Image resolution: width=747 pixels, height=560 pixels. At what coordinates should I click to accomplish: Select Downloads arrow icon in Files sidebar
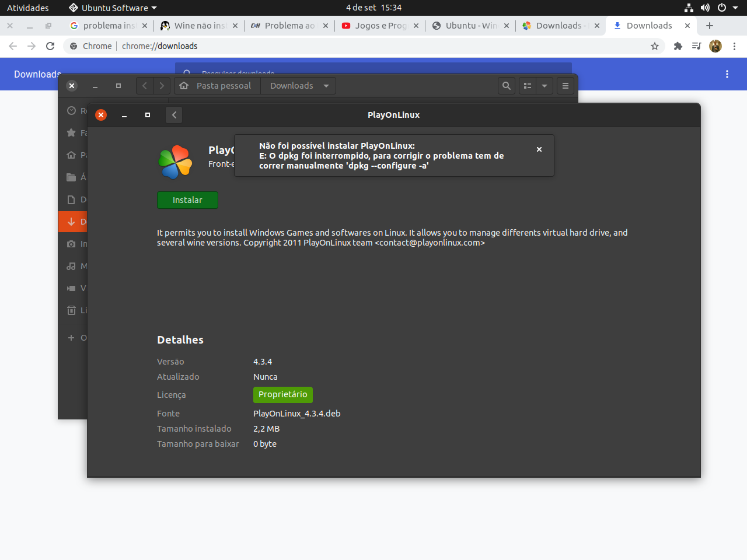[71, 222]
